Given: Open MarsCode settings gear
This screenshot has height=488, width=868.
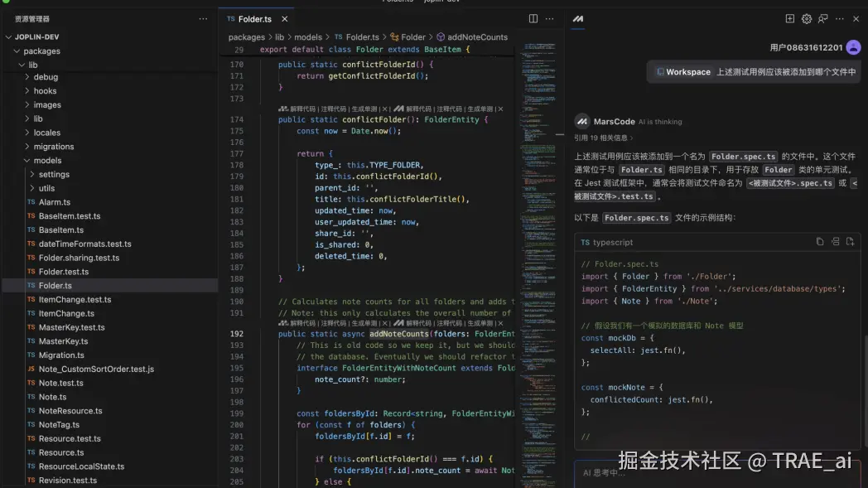Looking at the screenshot, I should tap(807, 19).
